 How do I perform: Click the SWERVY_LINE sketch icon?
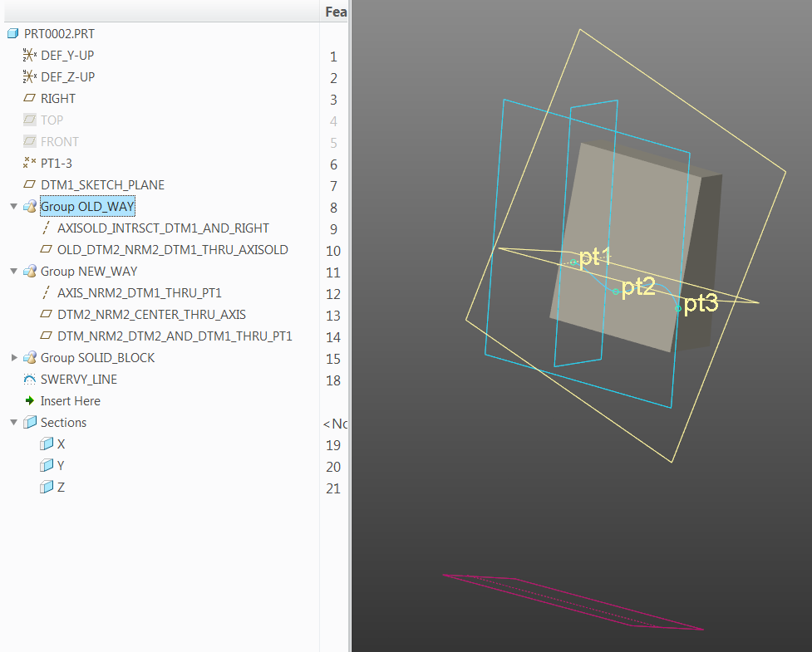tap(30, 380)
